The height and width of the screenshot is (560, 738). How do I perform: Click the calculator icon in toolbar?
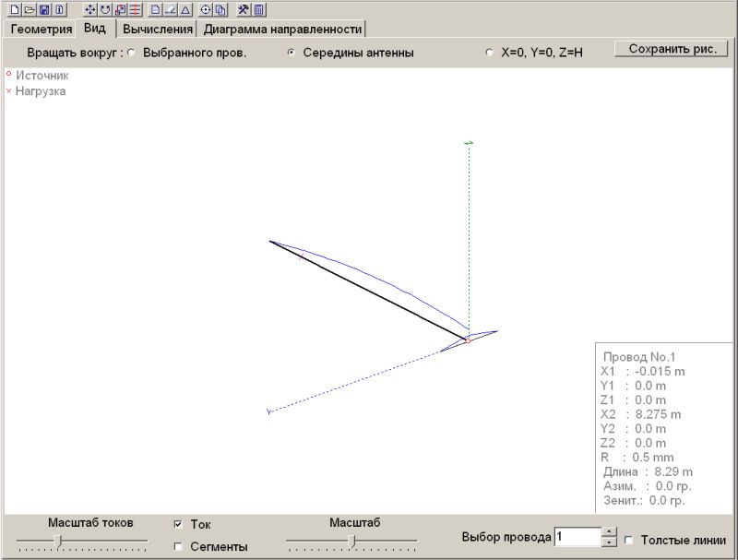tap(259, 9)
